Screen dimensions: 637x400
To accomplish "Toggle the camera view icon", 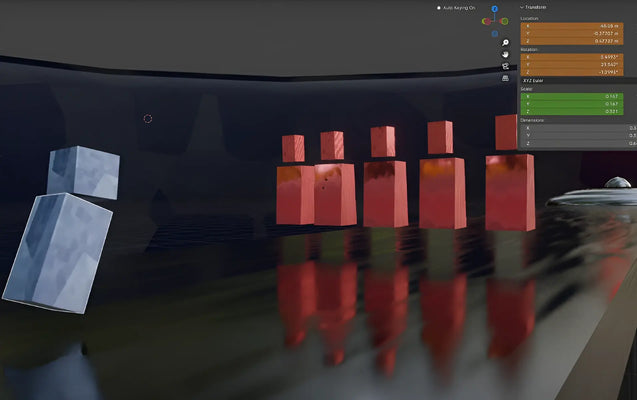I will (x=506, y=66).
